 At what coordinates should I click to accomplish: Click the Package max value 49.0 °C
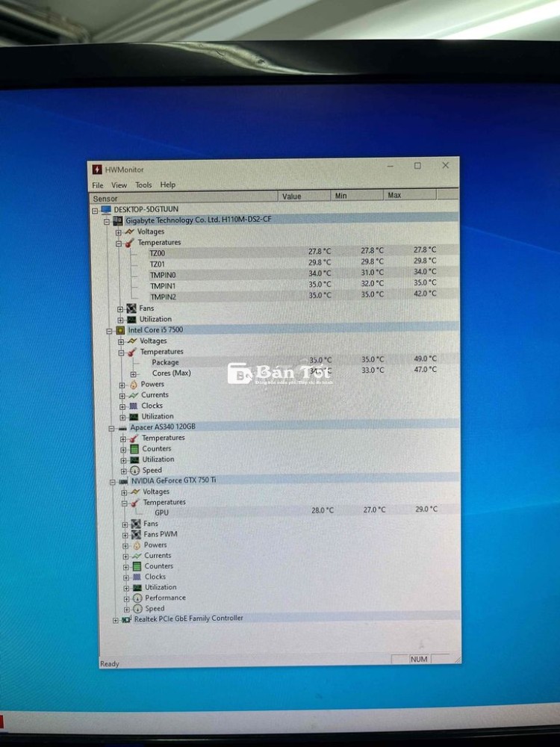tap(425, 359)
